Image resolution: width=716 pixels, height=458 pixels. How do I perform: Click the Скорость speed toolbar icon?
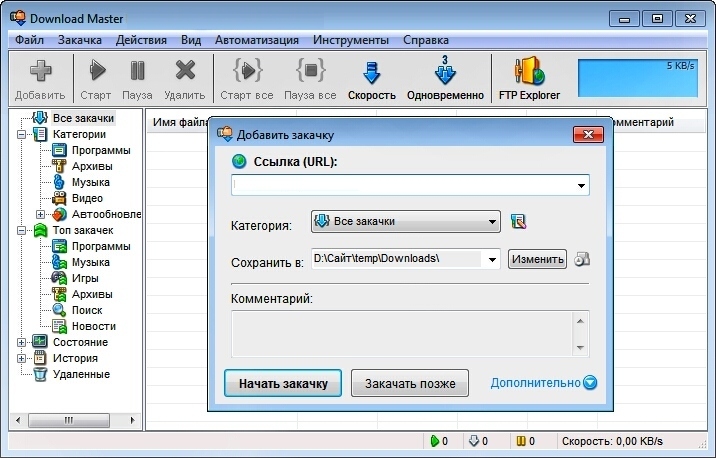[372, 72]
